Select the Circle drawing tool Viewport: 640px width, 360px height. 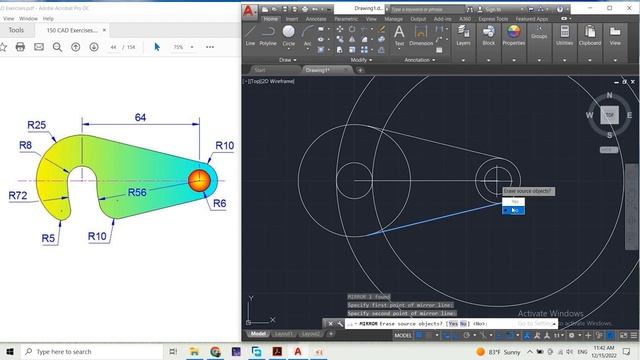pyautogui.click(x=289, y=35)
